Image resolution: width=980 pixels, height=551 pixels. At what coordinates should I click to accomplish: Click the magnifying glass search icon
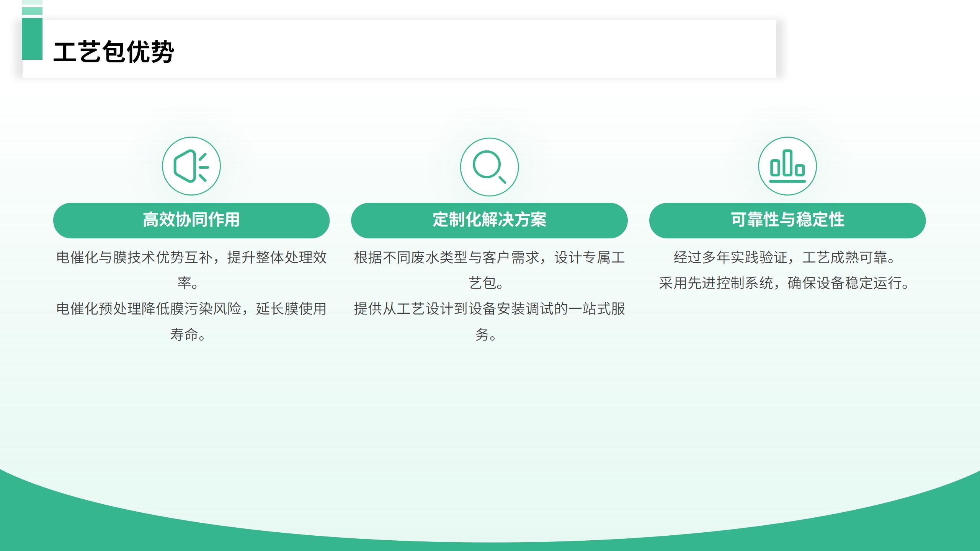[489, 167]
